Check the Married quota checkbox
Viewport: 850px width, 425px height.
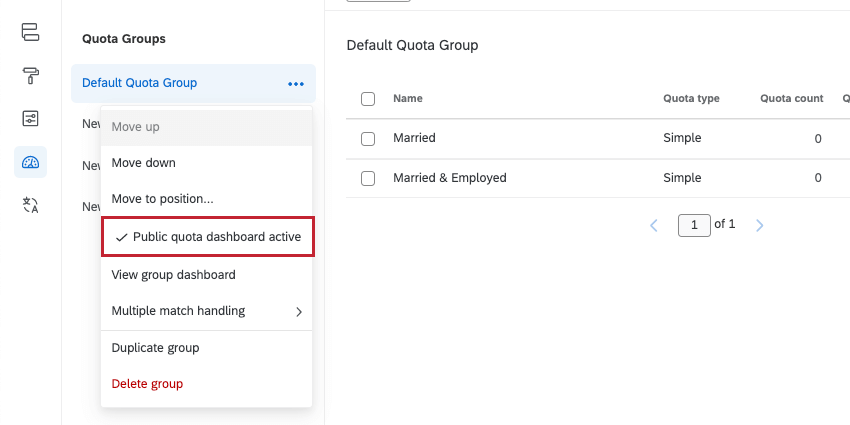[368, 139]
